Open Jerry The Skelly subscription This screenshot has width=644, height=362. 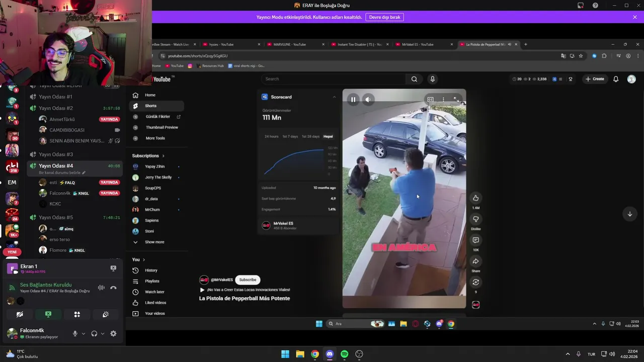click(x=156, y=177)
